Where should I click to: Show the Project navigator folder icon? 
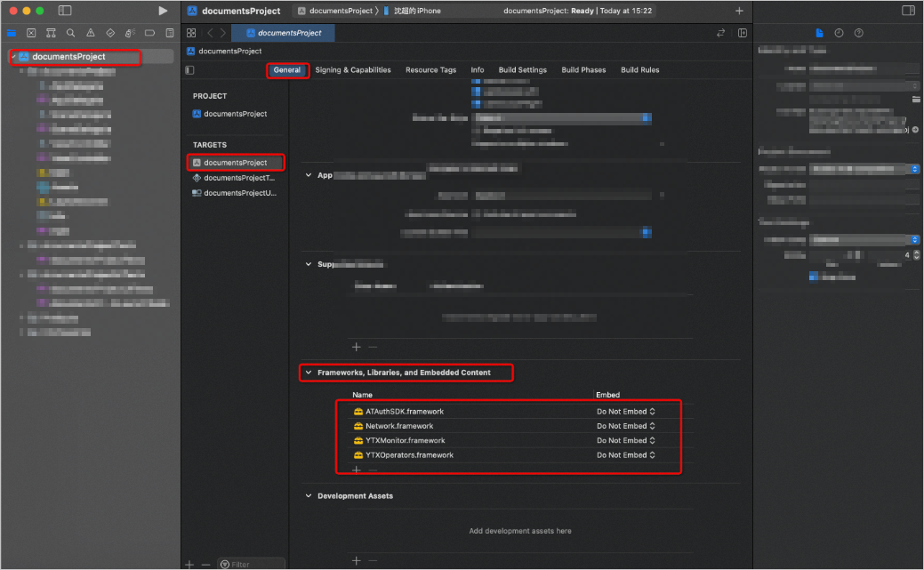tap(12, 33)
